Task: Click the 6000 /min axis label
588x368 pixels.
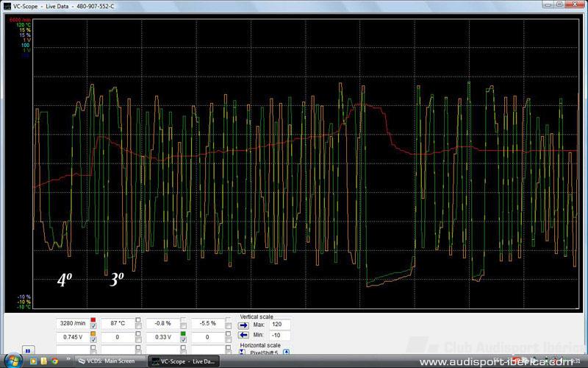Action: coord(21,20)
